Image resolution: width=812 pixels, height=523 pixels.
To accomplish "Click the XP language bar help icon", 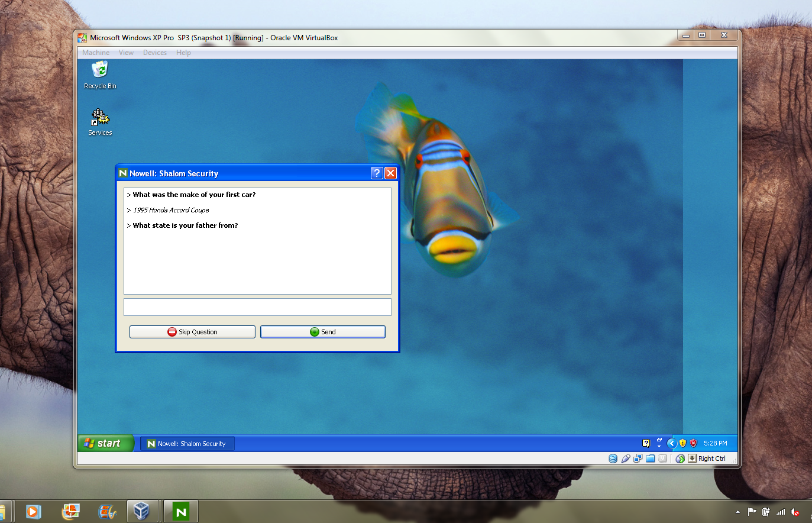I will coord(646,443).
